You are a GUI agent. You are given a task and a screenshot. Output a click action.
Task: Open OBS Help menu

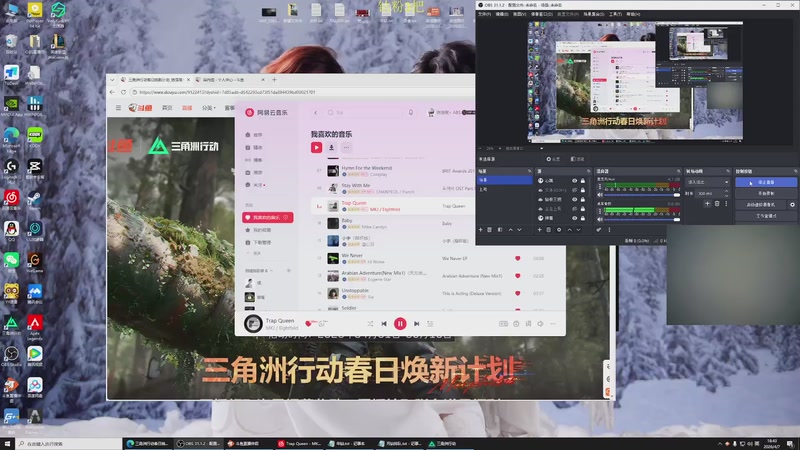point(633,14)
